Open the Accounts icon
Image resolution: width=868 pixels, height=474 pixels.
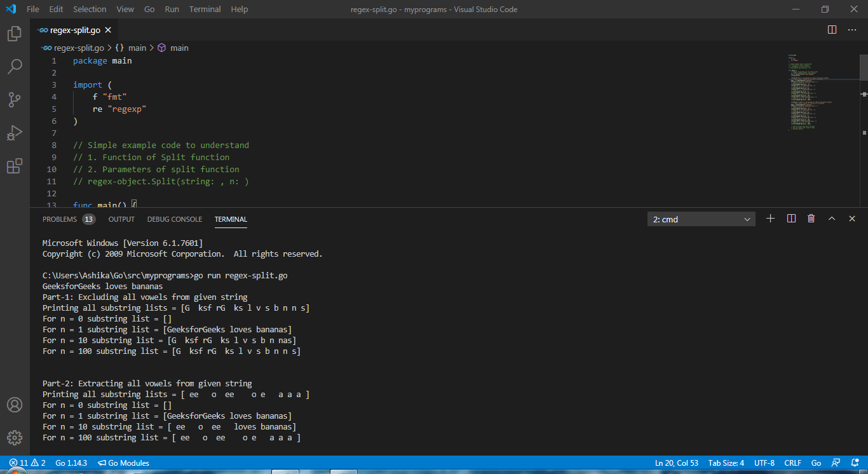point(14,405)
